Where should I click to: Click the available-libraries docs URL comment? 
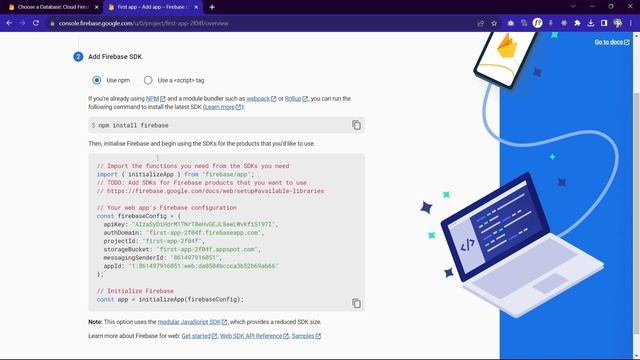(x=211, y=191)
